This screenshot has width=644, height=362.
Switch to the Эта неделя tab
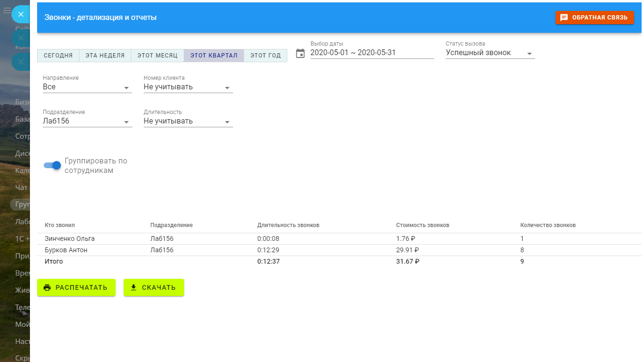[x=105, y=56]
